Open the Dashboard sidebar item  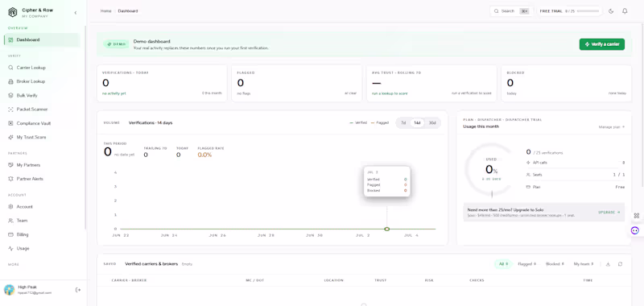(42, 39)
